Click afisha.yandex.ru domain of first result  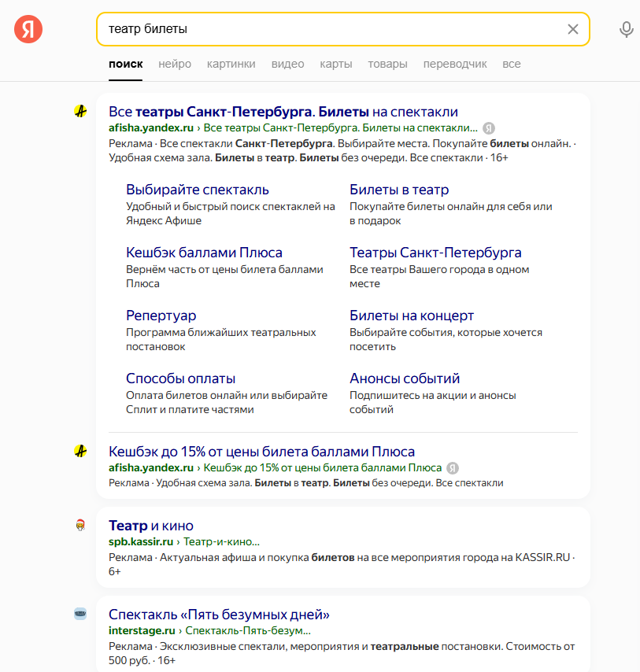tap(151, 128)
